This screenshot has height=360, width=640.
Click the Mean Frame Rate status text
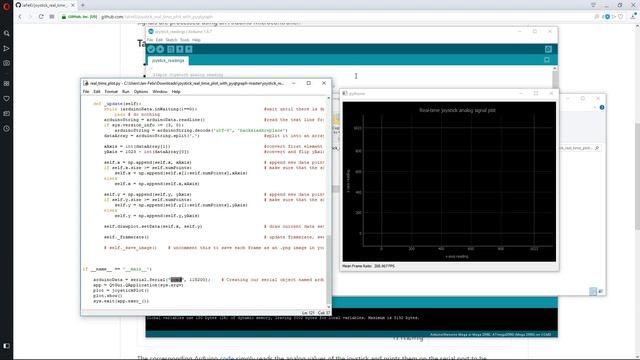point(368,266)
